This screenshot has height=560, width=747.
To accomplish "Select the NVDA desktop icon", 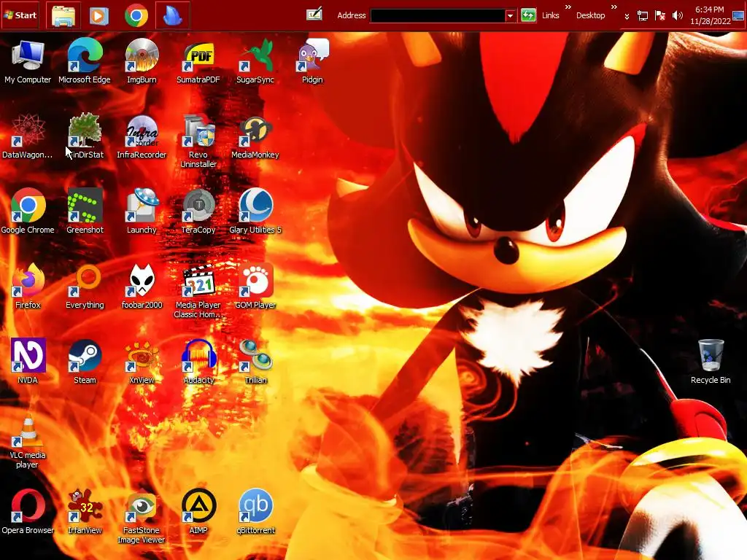I will coord(28,362).
